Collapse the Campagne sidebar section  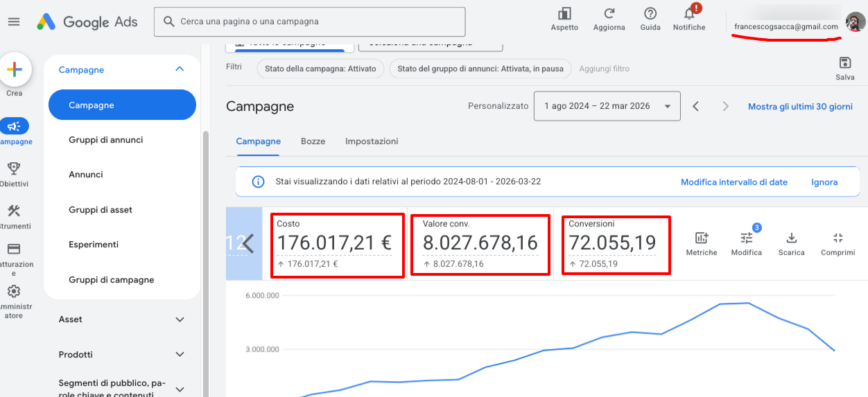180,69
